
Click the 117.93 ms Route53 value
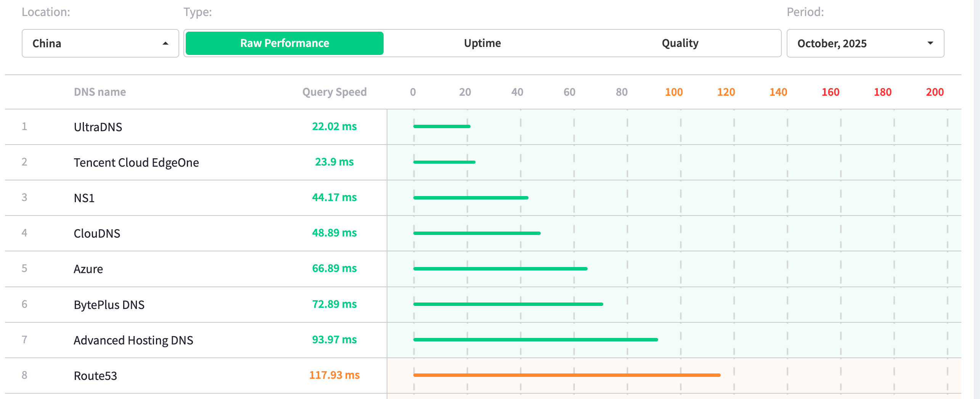[x=334, y=375]
